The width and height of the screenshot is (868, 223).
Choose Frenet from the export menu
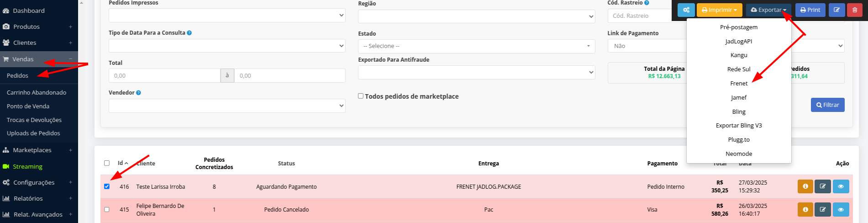point(738,84)
